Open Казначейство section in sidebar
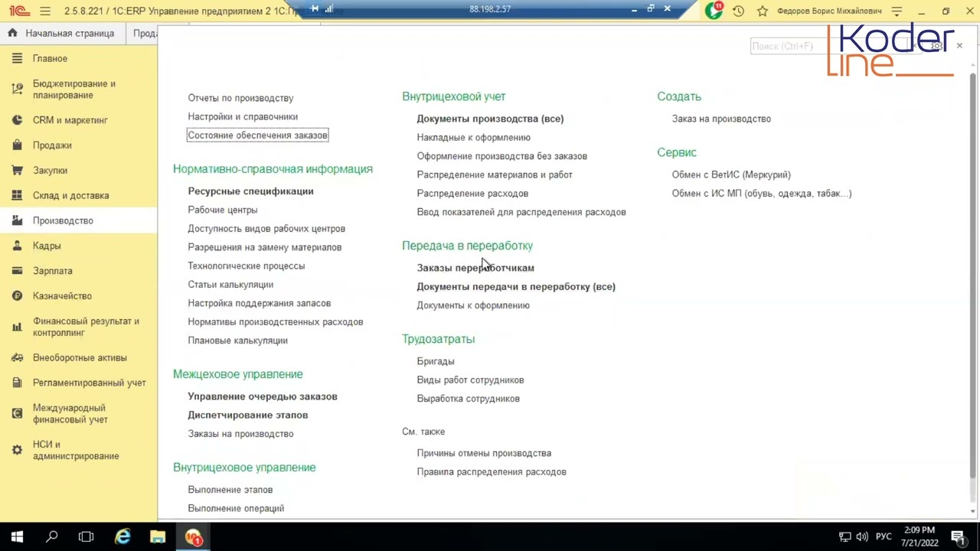 (x=62, y=296)
